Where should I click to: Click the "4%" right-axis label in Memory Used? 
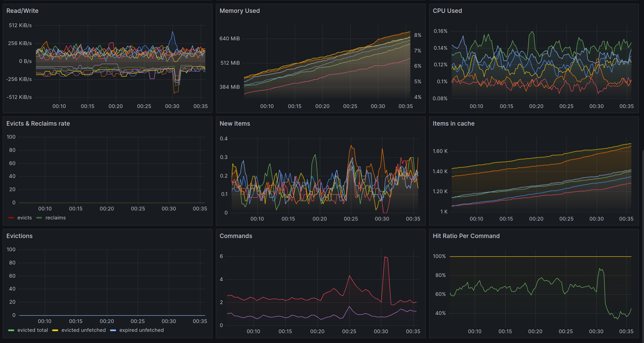pos(418,97)
